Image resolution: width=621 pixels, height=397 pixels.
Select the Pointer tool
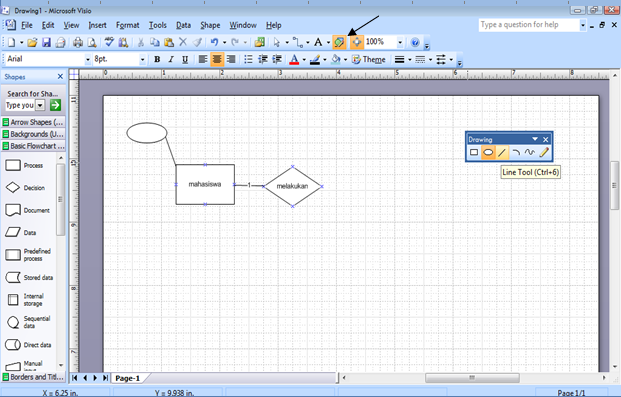(x=277, y=42)
